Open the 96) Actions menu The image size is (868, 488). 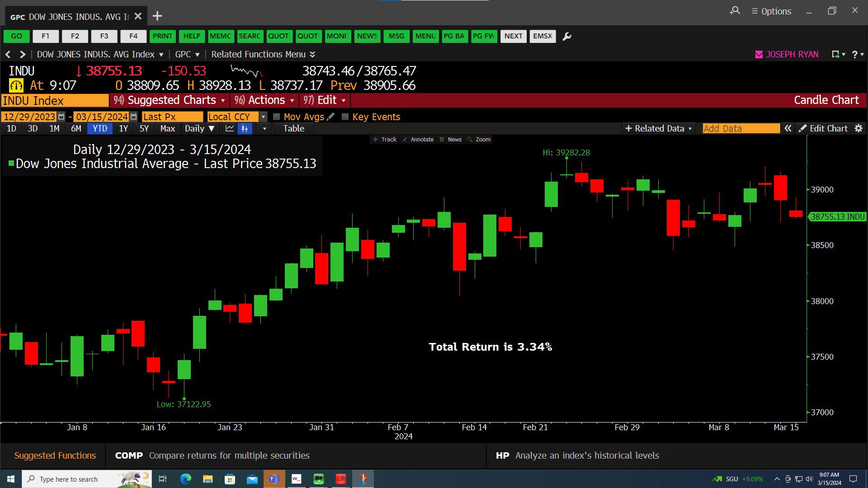pos(264,100)
